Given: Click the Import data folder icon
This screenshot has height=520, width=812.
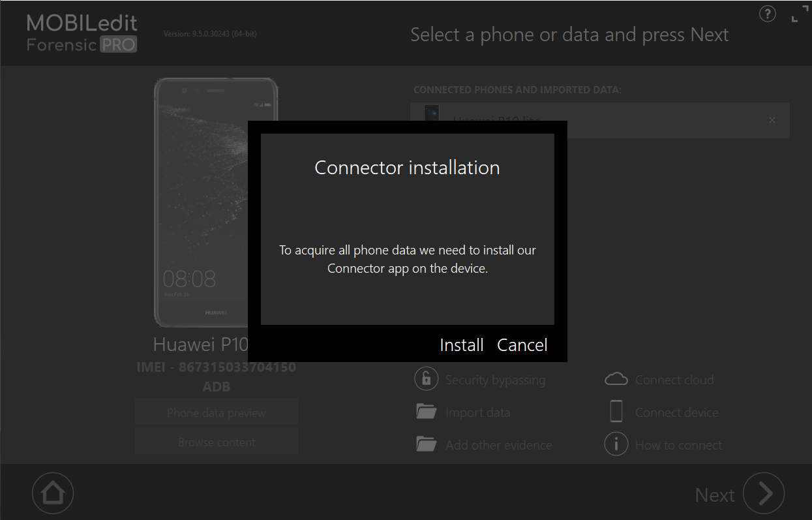Looking at the screenshot, I should [x=426, y=412].
